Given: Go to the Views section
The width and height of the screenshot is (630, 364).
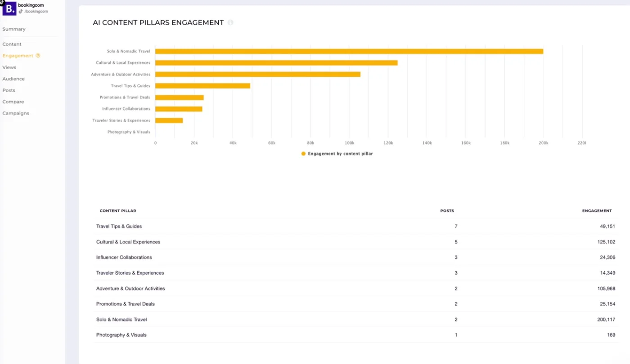Looking at the screenshot, I should (9, 67).
